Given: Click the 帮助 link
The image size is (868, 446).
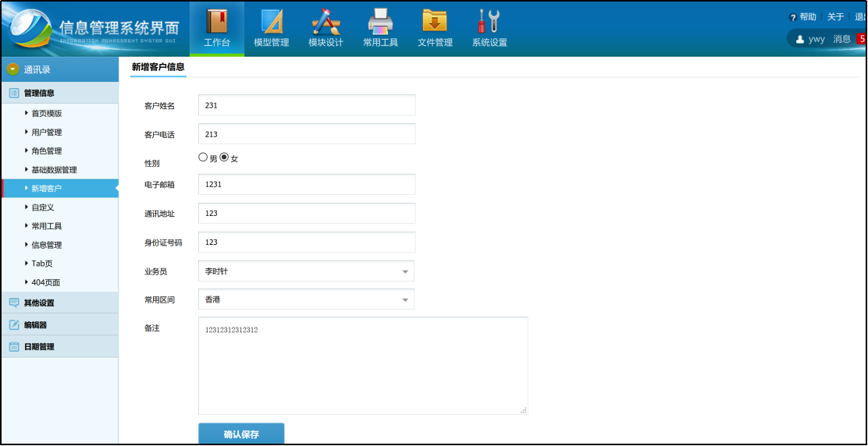Looking at the screenshot, I should pos(808,17).
